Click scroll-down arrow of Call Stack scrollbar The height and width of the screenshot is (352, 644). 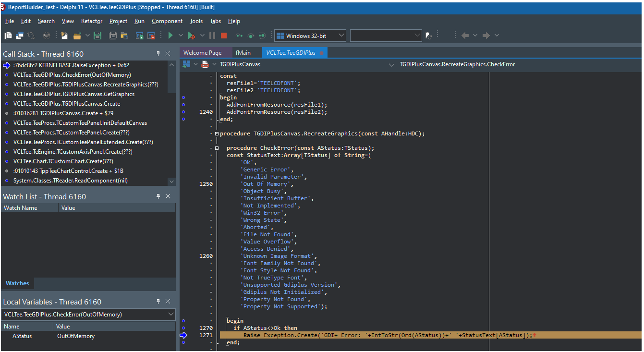tap(172, 182)
